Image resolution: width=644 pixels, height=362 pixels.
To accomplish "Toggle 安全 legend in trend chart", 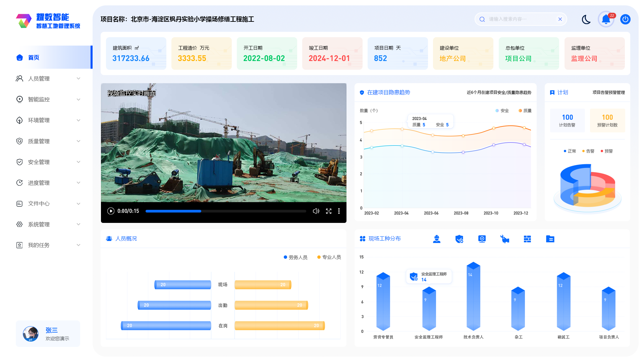I will (x=502, y=111).
